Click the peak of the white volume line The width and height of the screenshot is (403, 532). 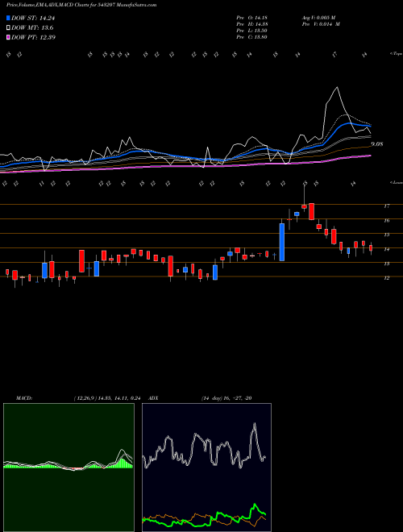pos(337,88)
